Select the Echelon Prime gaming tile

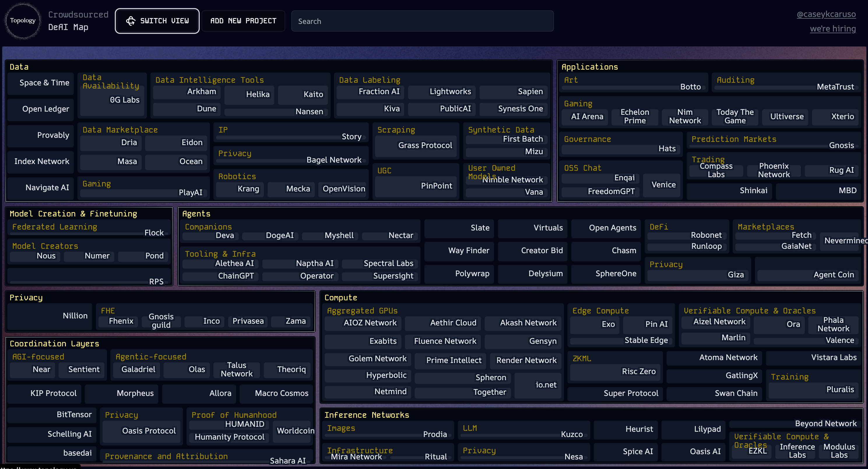point(635,117)
